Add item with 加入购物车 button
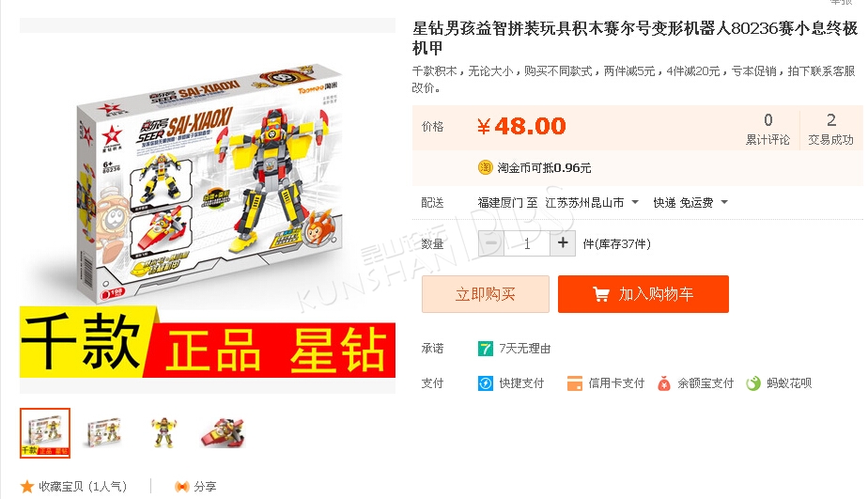This screenshot has width=868, height=499. [643, 294]
